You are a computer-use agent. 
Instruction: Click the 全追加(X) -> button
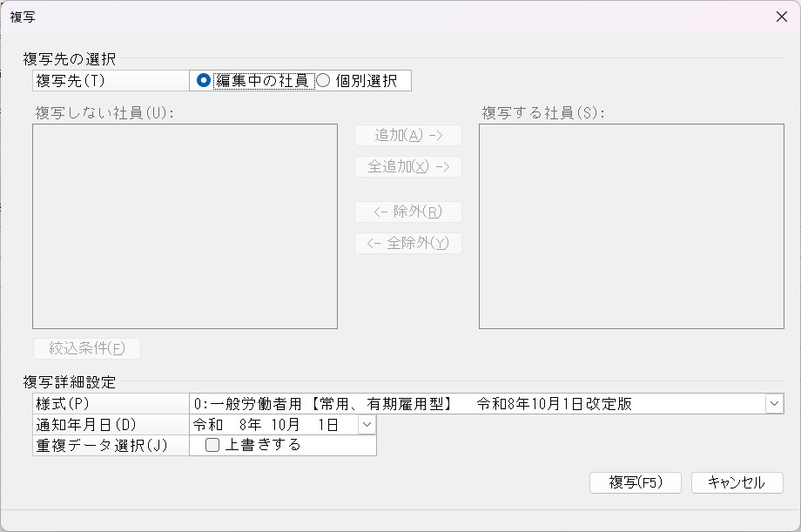pos(408,166)
